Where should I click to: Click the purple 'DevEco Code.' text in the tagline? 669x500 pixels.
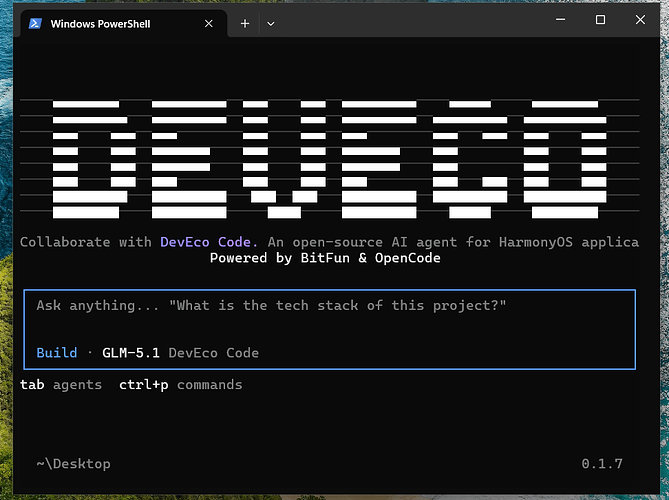(x=209, y=242)
